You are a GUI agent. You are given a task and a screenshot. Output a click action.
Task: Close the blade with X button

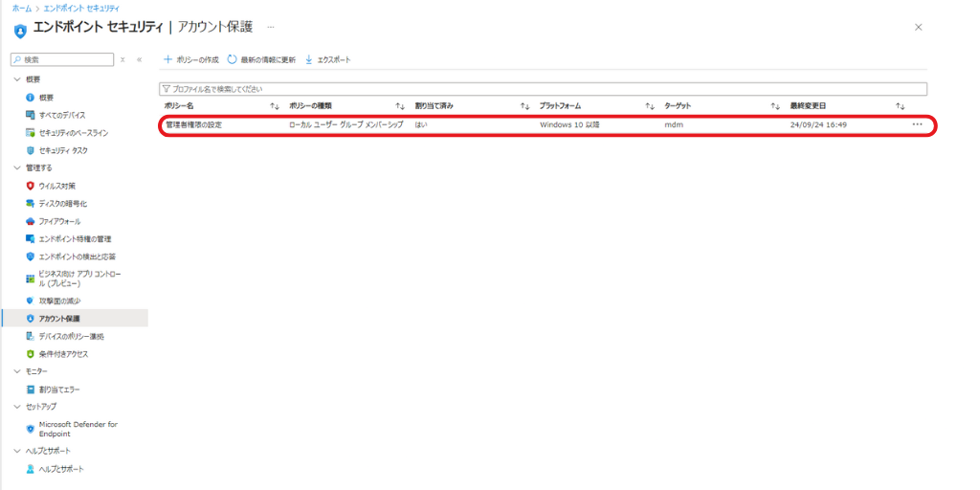click(x=918, y=27)
